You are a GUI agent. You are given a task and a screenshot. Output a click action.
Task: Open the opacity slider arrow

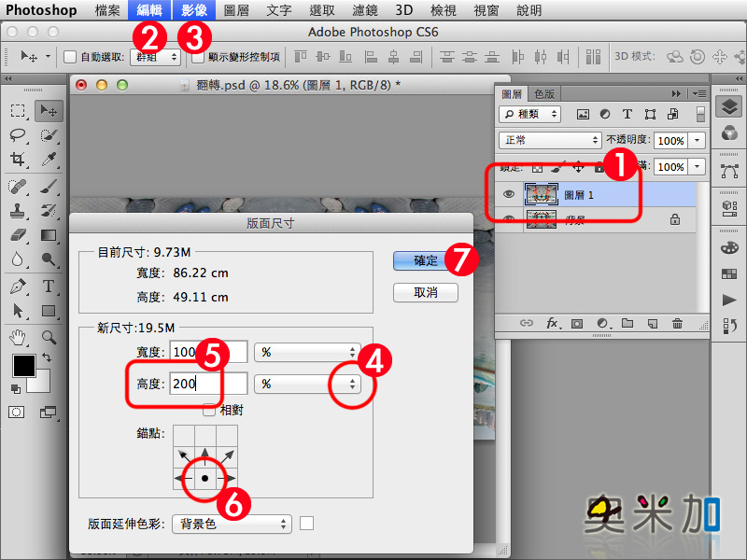coord(697,141)
